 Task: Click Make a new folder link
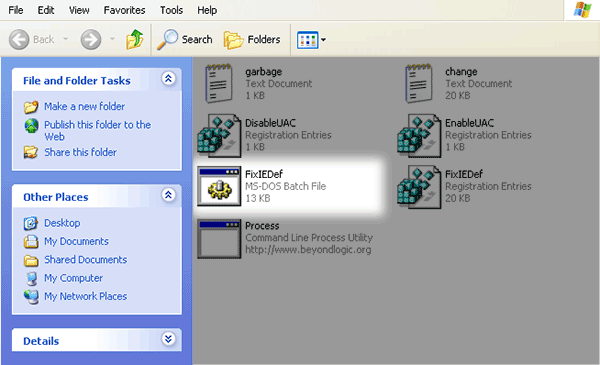[84, 106]
